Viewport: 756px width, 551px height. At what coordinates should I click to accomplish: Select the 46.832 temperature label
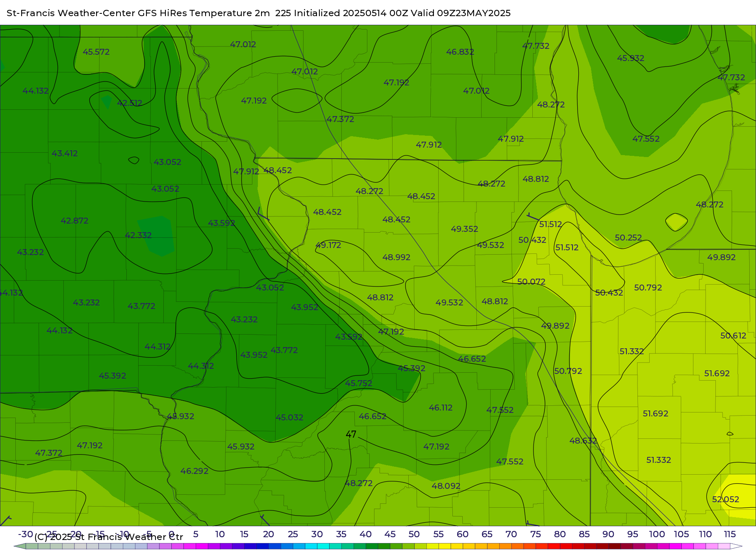pyautogui.click(x=460, y=52)
